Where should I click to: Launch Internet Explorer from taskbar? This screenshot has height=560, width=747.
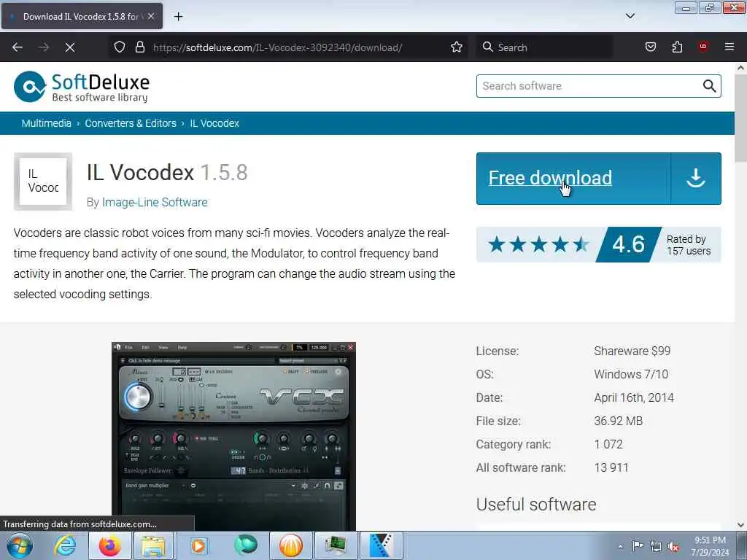[x=65, y=545]
